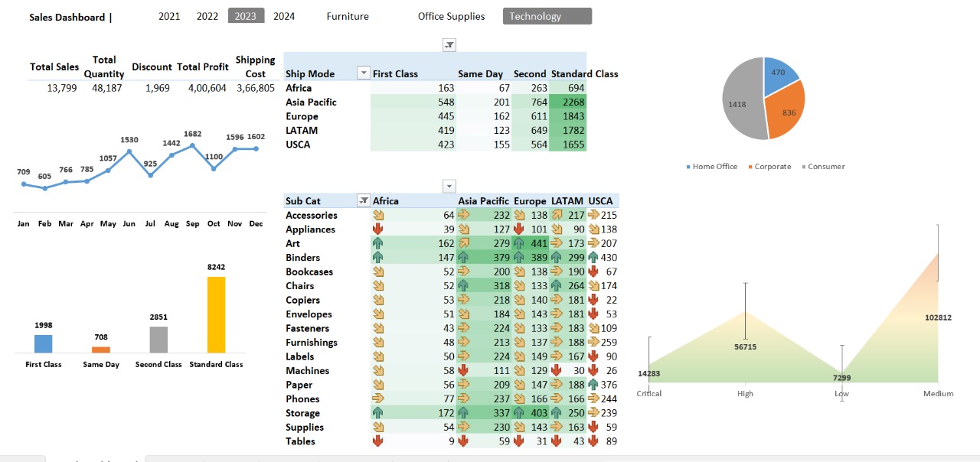This screenshot has height=462, width=980.
Task: Open the Sub Cat filter dropdown
Action: 364,200
